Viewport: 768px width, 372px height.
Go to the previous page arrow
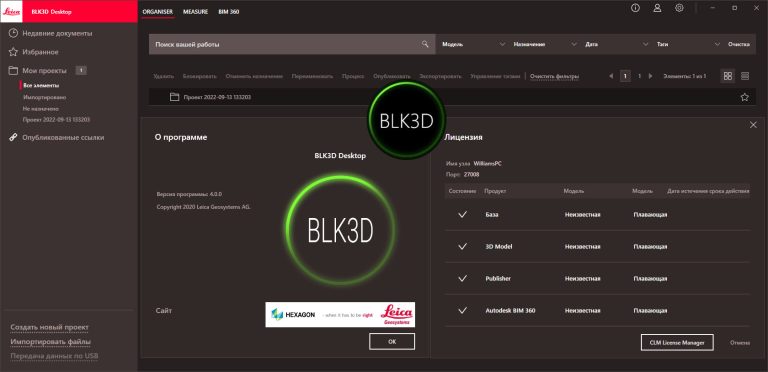(611, 76)
